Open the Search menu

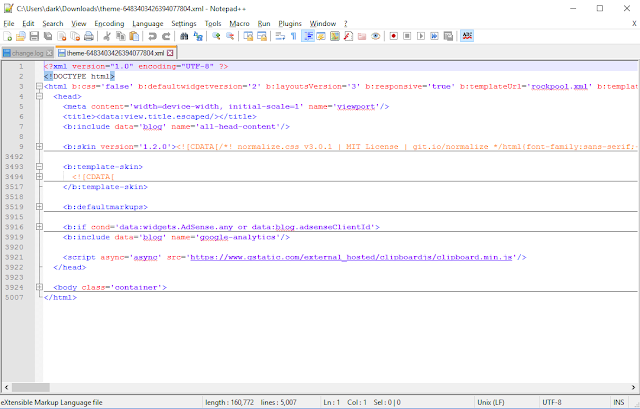click(x=53, y=24)
